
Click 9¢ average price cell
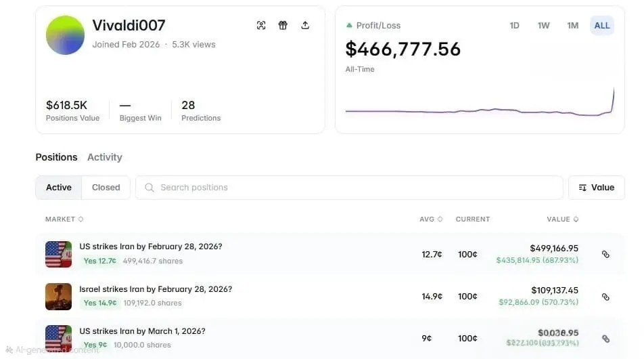point(426,338)
